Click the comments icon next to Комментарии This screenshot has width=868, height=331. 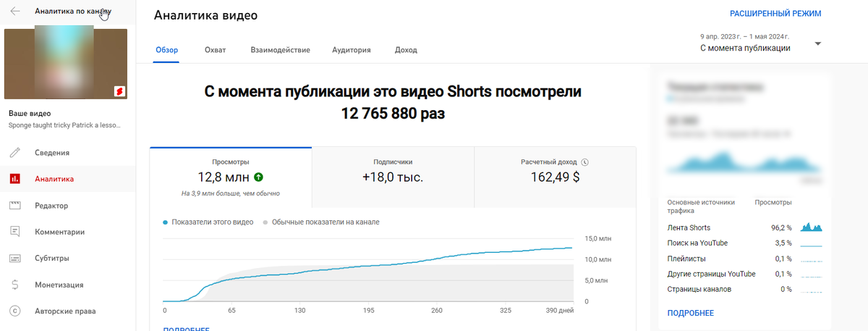tap(15, 232)
